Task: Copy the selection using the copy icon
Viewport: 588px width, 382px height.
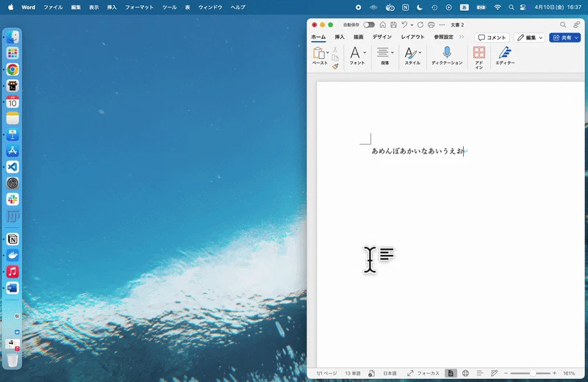Action: coord(335,58)
